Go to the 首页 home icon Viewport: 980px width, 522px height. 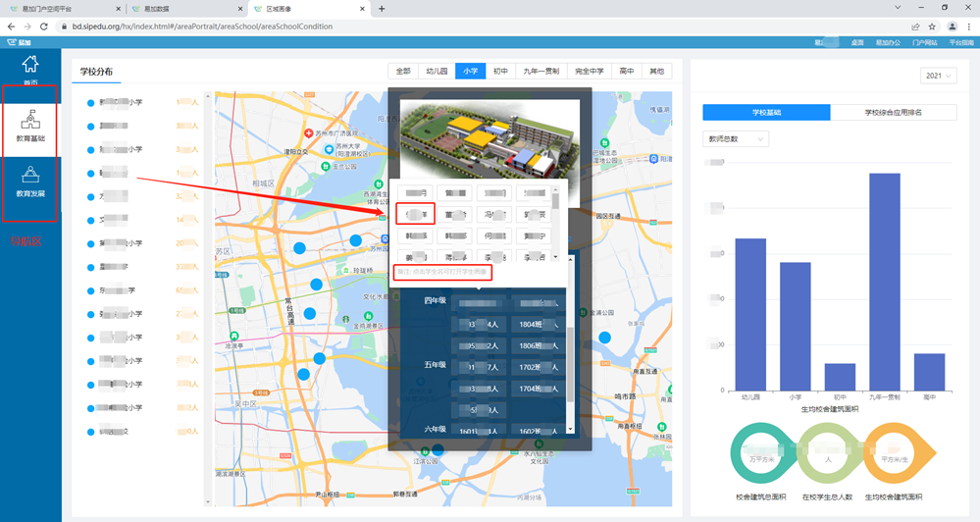tap(30, 64)
